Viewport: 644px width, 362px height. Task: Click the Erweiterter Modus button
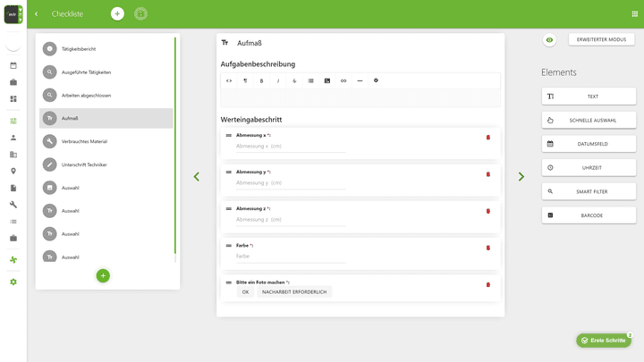[x=601, y=40]
